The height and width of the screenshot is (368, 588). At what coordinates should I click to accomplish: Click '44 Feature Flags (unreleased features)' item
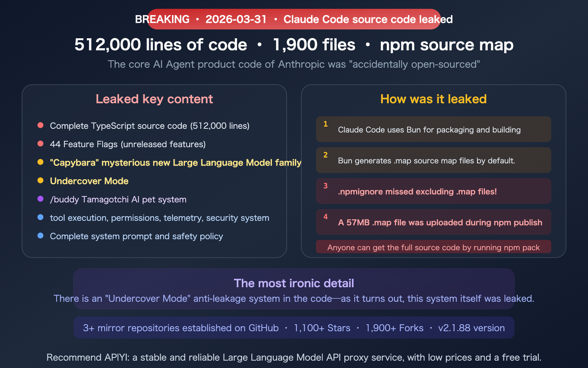coord(128,144)
